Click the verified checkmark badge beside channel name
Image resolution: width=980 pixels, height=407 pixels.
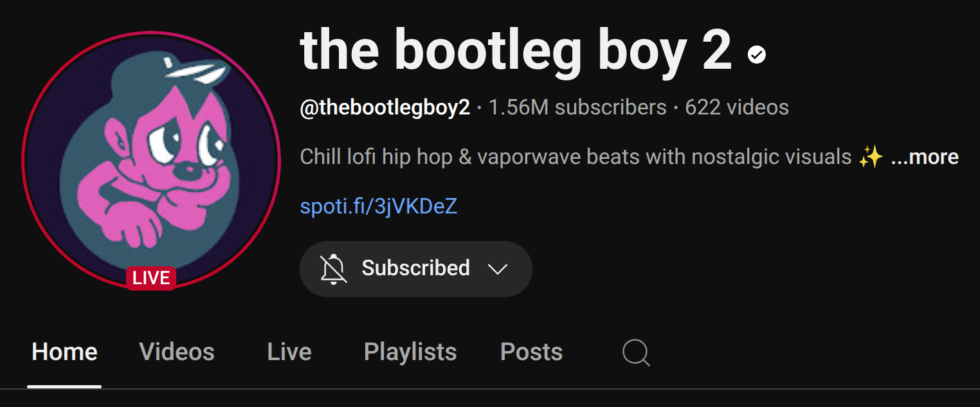[x=757, y=55]
